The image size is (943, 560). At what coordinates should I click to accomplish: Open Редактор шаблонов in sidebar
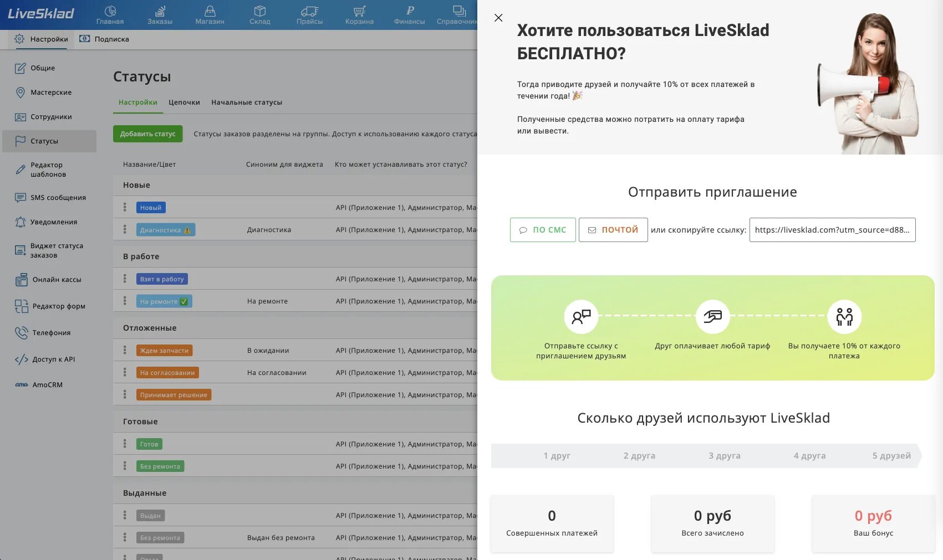point(49,169)
